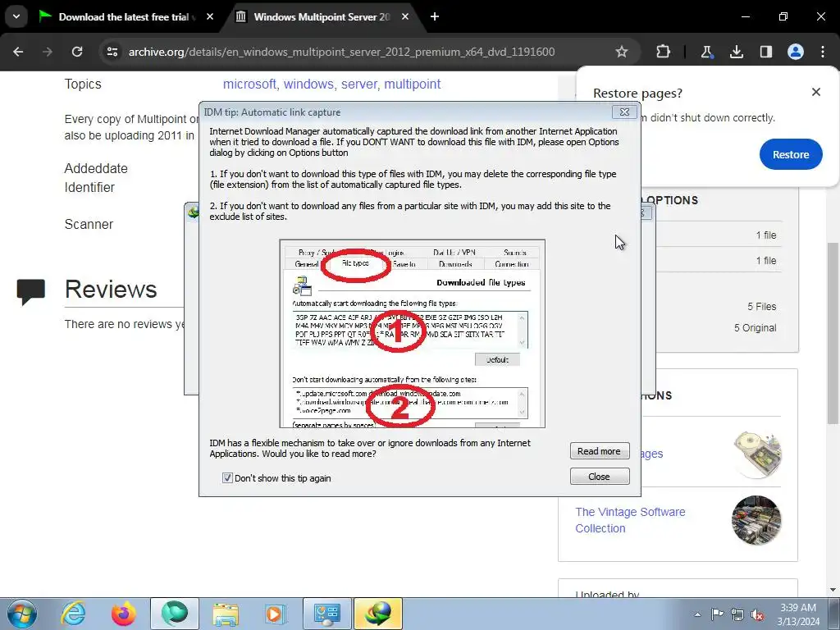Click the Reviews speech bubble icon
840x630 pixels.
point(31,292)
